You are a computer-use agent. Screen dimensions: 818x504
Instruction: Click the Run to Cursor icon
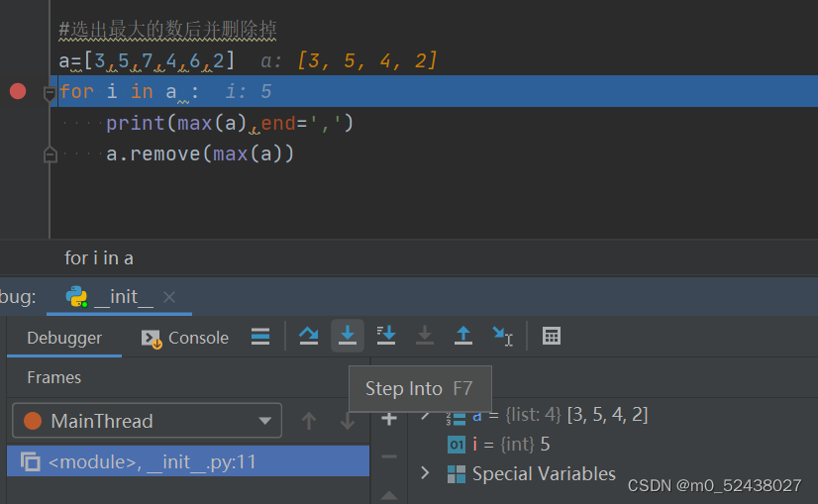(x=502, y=336)
